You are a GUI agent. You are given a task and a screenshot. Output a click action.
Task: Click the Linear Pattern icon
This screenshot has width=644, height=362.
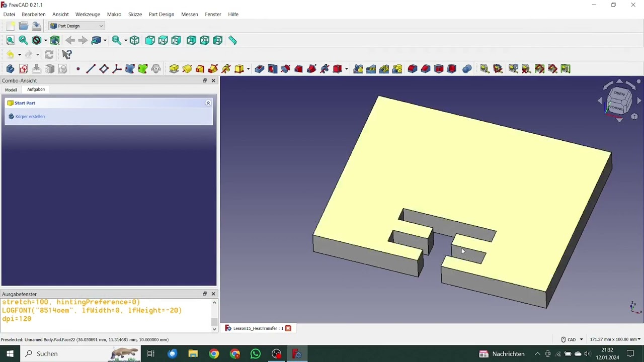coord(371,69)
